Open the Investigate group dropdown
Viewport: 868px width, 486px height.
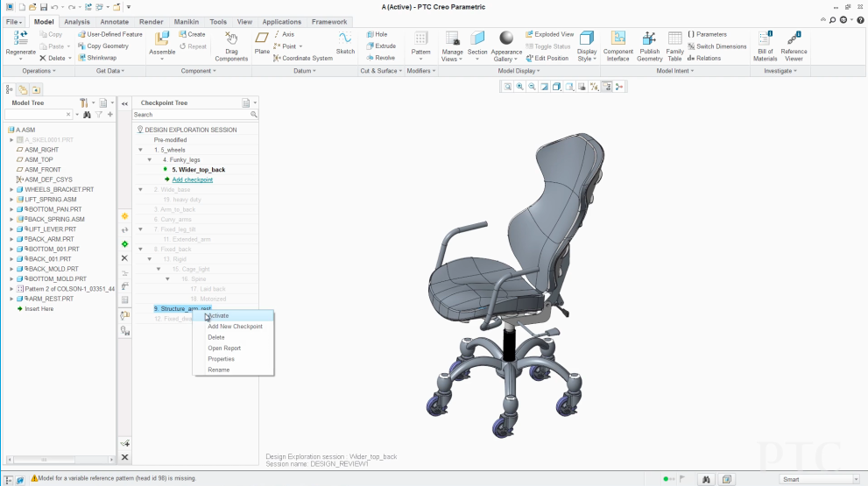(780, 71)
